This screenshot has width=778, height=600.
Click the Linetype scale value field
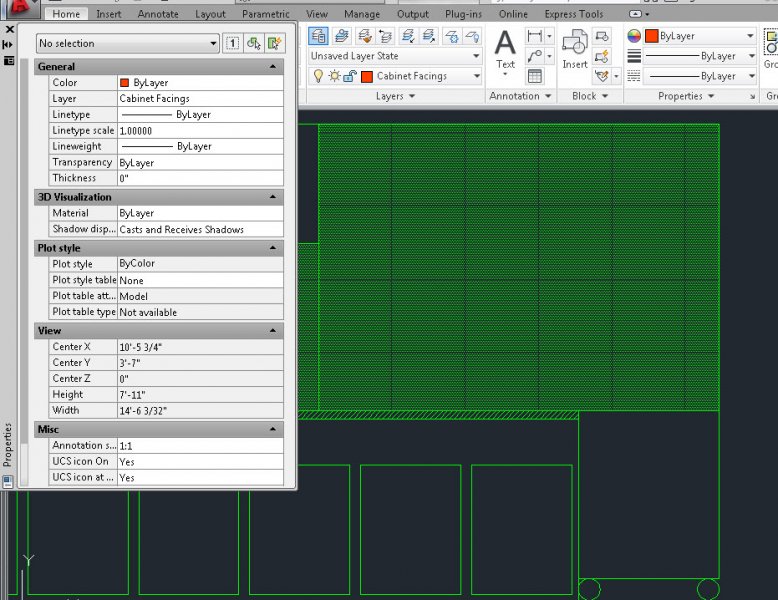pos(200,131)
